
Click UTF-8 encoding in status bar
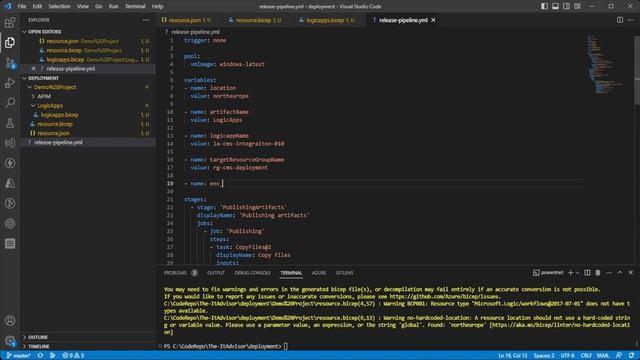click(x=567, y=356)
